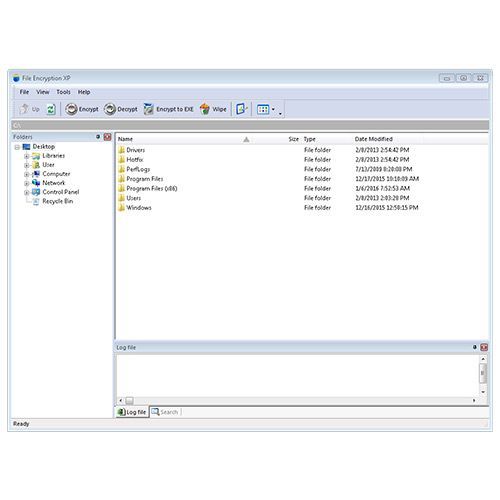Screen dimensions: 500x500
Task: Expand the Network tree node
Action: [x=27, y=183]
